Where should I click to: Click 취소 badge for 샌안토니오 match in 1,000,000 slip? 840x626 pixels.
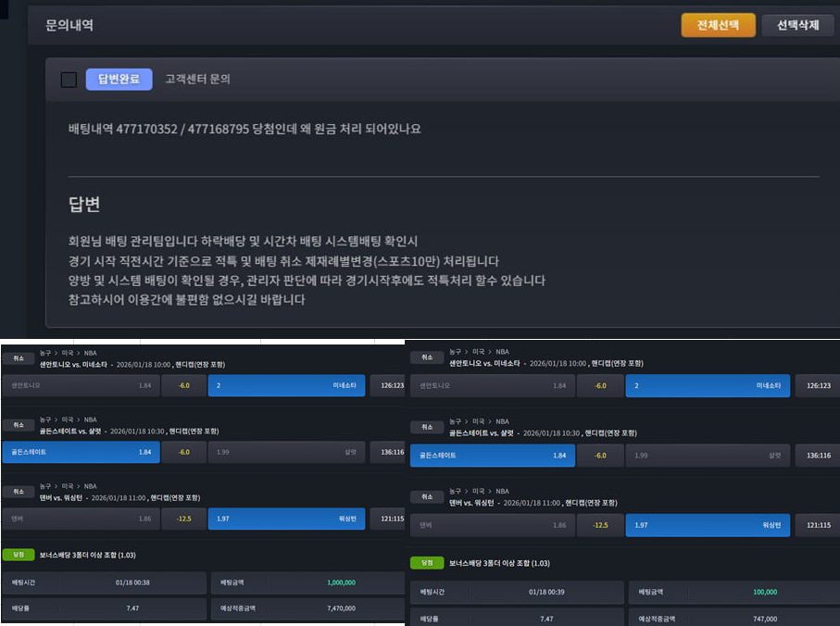[x=17, y=357]
